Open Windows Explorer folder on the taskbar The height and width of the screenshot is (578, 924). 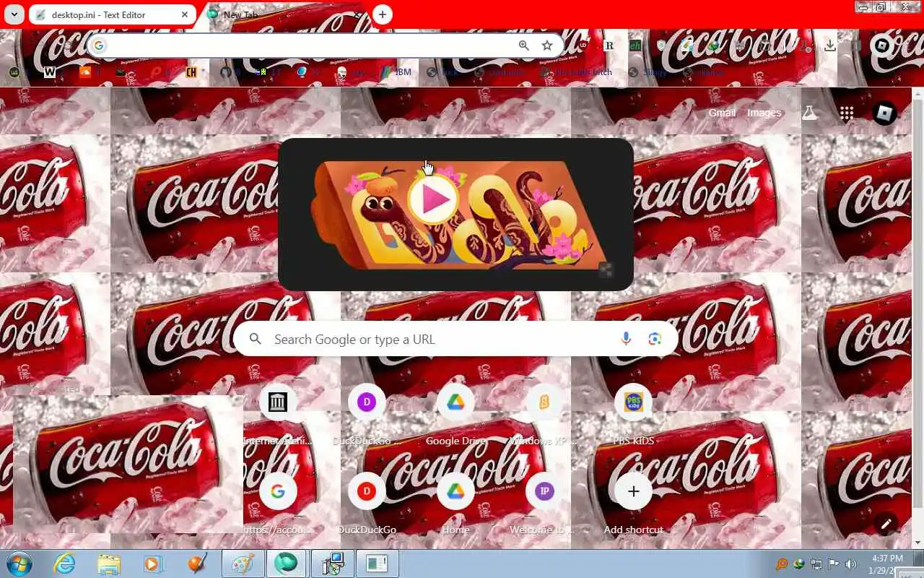coord(109,564)
